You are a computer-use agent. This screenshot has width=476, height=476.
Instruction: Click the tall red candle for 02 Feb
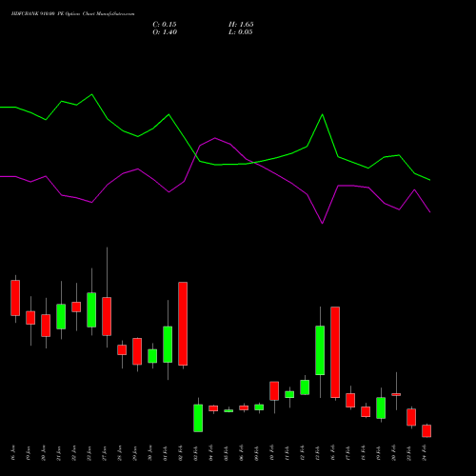pyautogui.click(x=183, y=324)
